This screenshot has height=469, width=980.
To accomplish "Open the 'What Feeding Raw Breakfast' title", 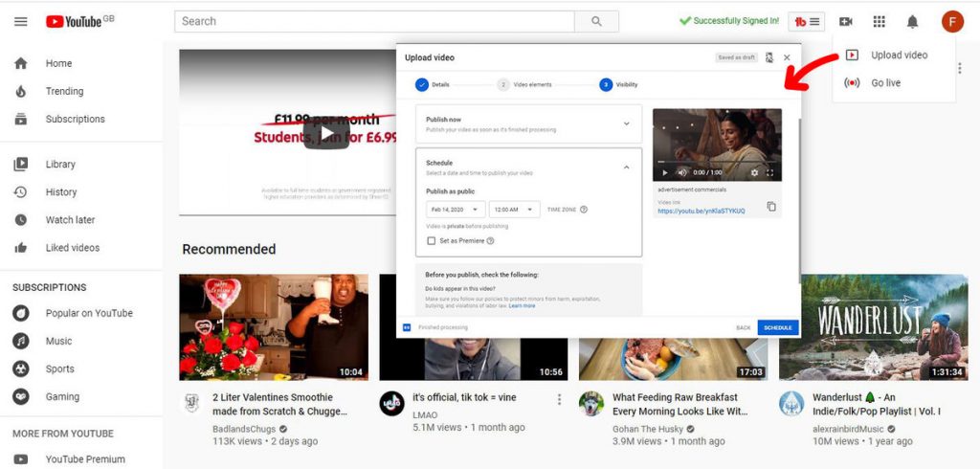I will (x=680, y=404).
